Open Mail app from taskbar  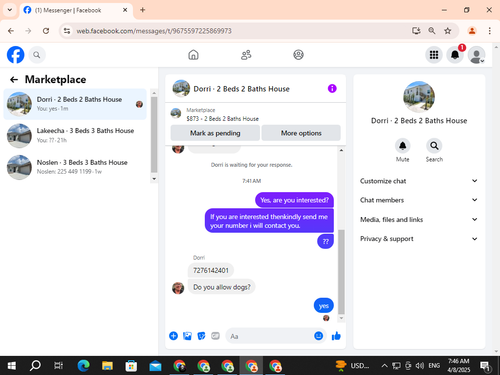[x=155, y=366]
